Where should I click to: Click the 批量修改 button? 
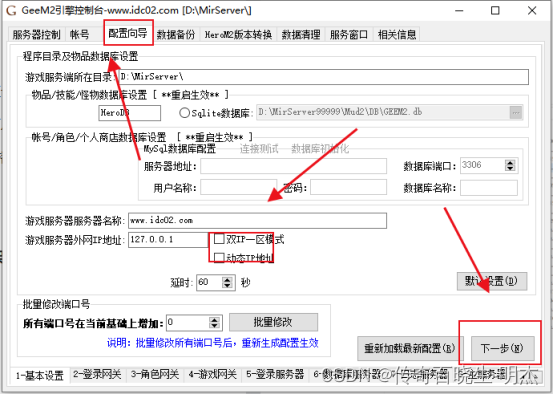click(273, 322)
